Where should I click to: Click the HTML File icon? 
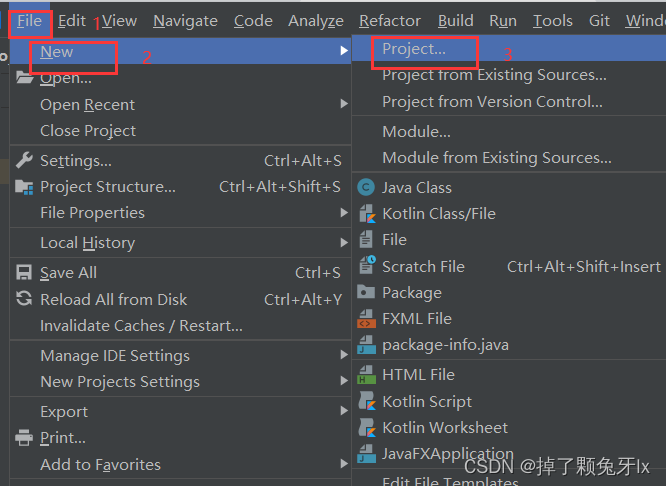tap(367, 375)
